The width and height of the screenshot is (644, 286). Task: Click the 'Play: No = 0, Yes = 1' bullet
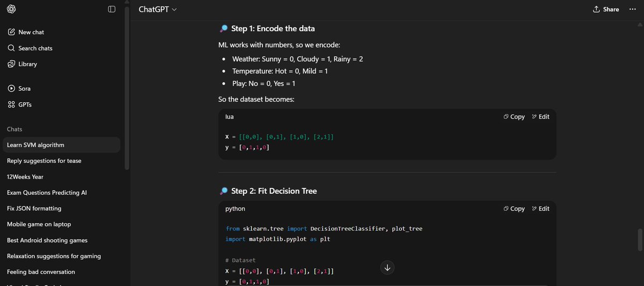tap(264, 84)
